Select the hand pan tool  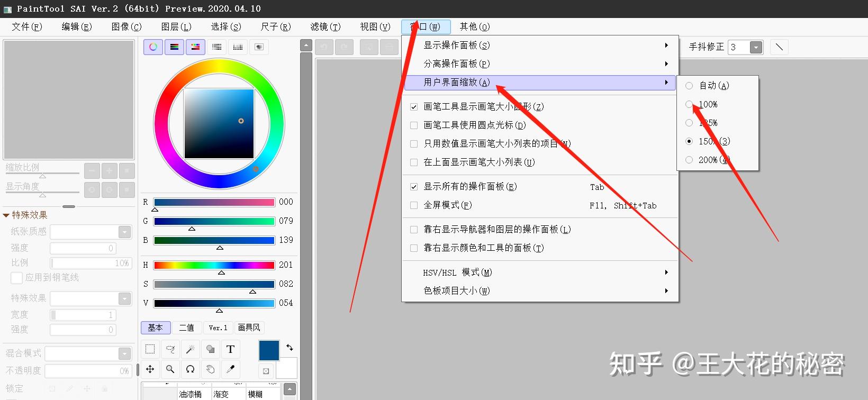point(211,369)
